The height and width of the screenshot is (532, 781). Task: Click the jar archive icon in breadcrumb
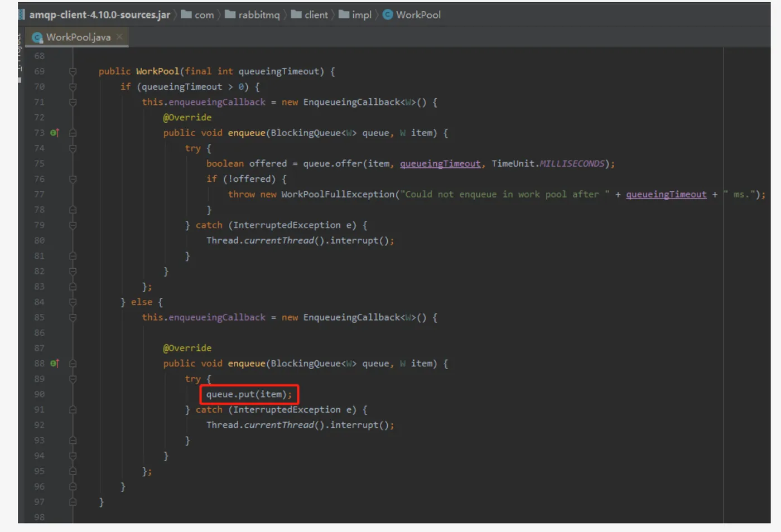pyautogui.click(x=22, y=15)
